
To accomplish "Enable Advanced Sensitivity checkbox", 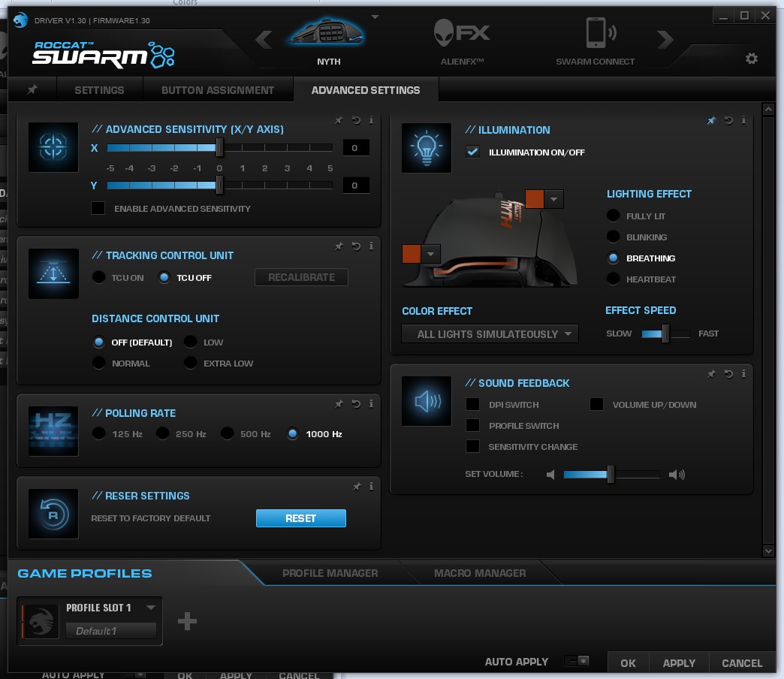I will coord(98,208).
